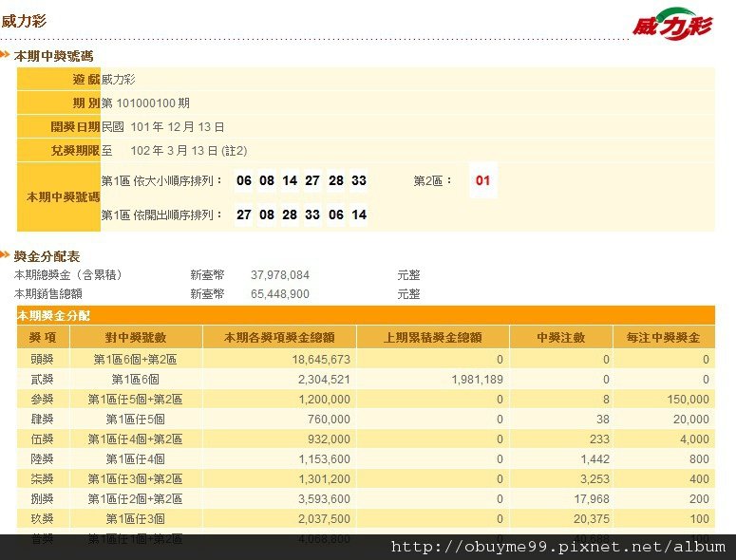
Task: Click the 玖獎 row label
Action: pos(42,519)
